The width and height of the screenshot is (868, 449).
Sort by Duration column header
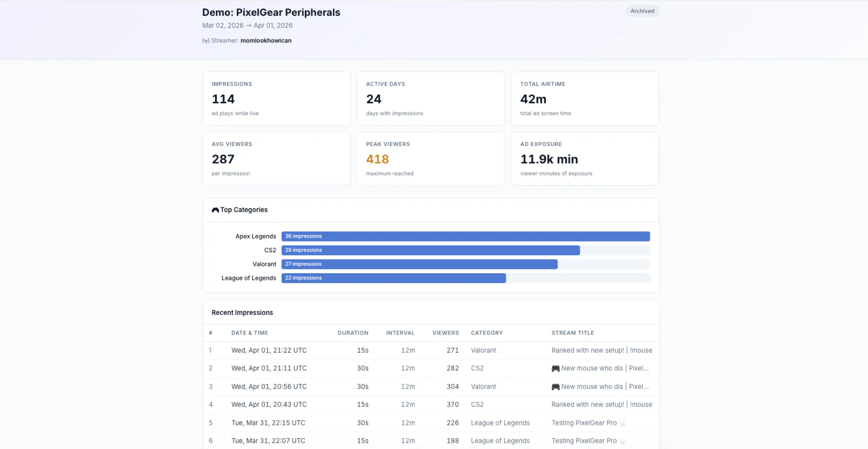pyautogui.click(x=353, y=333)
